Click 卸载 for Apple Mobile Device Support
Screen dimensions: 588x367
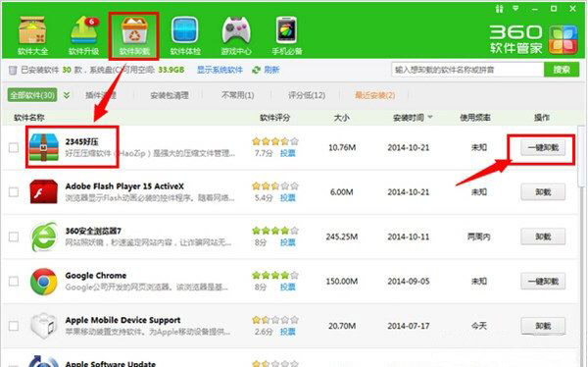pos(543,326)
